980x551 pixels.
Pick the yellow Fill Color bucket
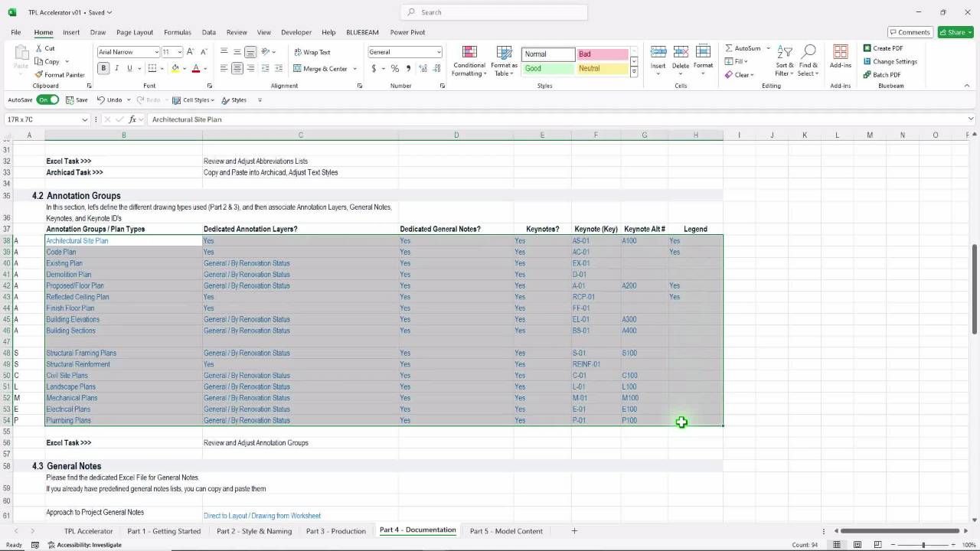175,69
